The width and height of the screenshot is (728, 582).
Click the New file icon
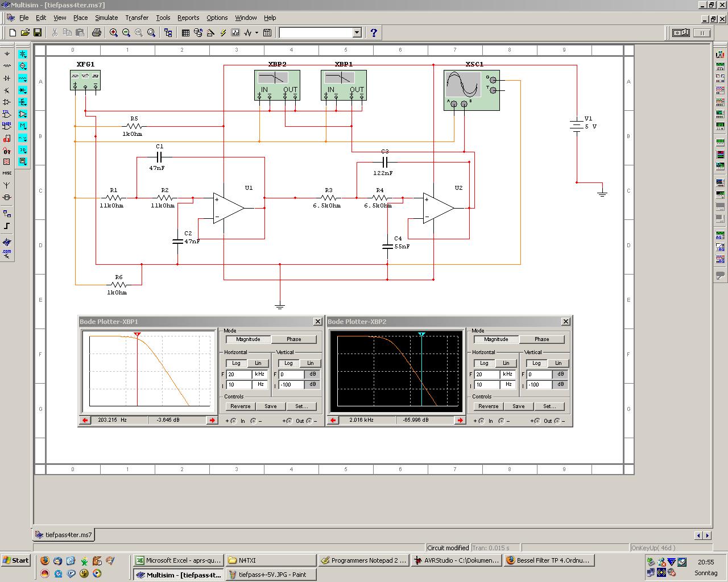(x=13, y=33)
